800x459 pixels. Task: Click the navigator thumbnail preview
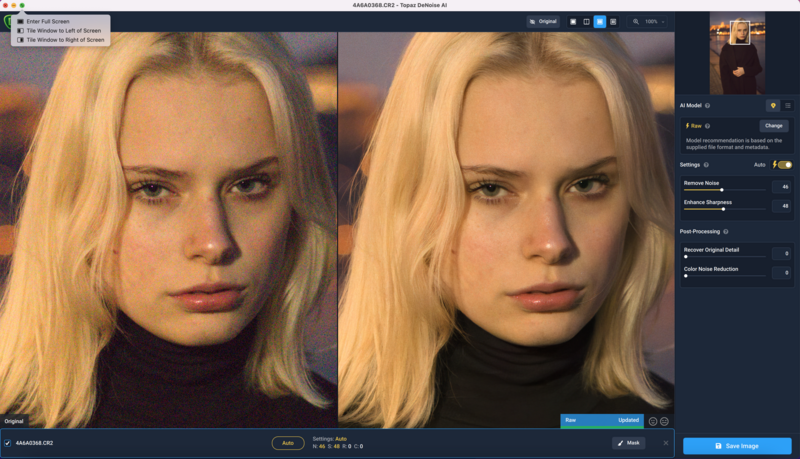coord(737,54)
